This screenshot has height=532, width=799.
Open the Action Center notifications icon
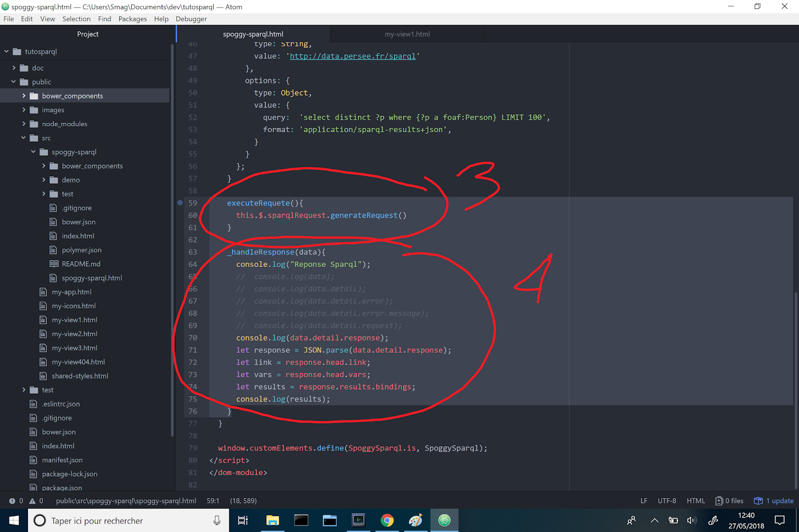(780, 521)
